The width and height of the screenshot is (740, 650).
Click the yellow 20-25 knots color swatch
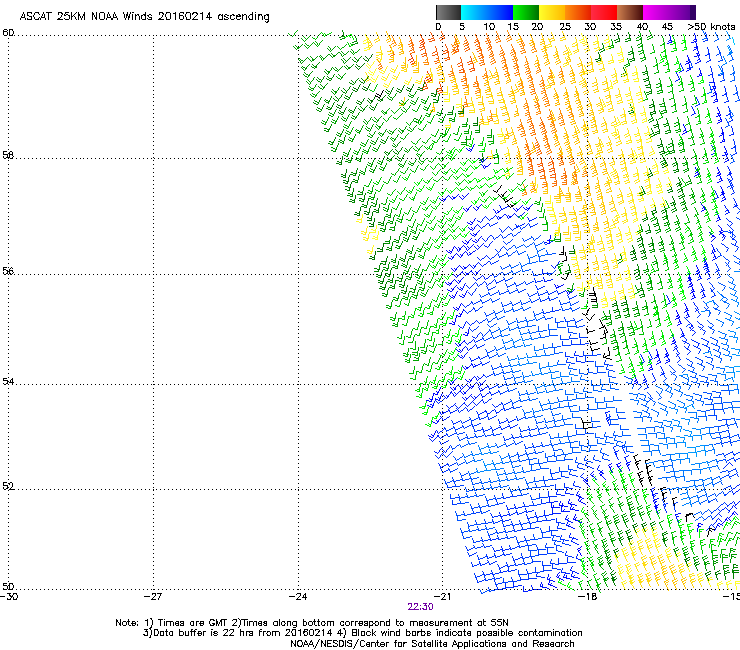click(x=552, y=12)
